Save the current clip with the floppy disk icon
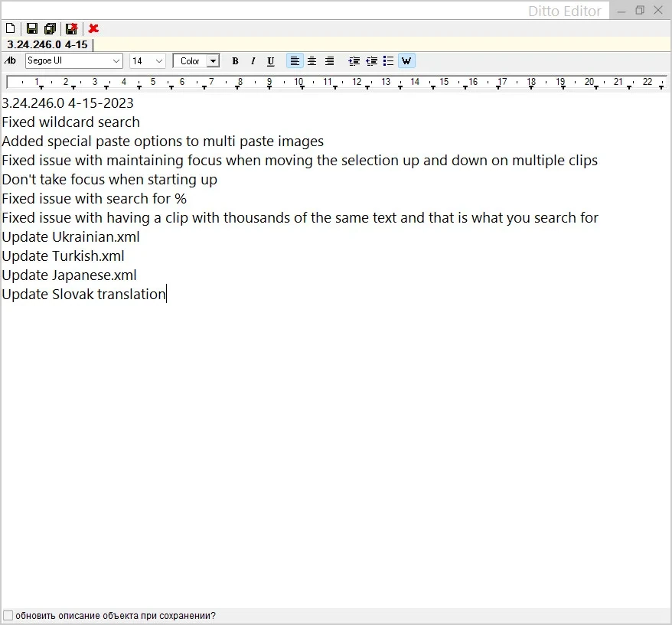 (x=31, y=29)
